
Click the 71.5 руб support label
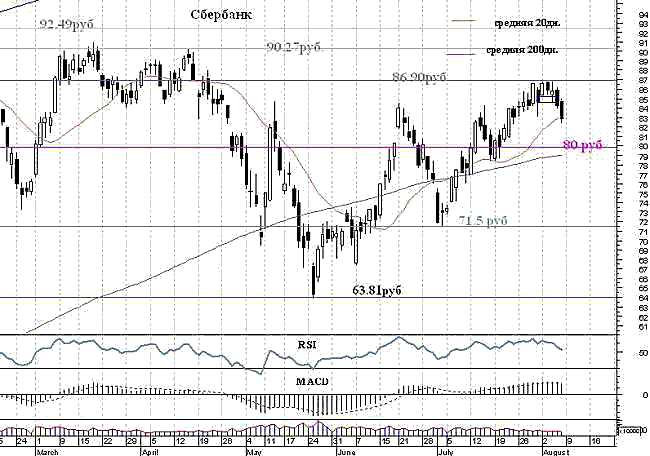pos(483,220)
